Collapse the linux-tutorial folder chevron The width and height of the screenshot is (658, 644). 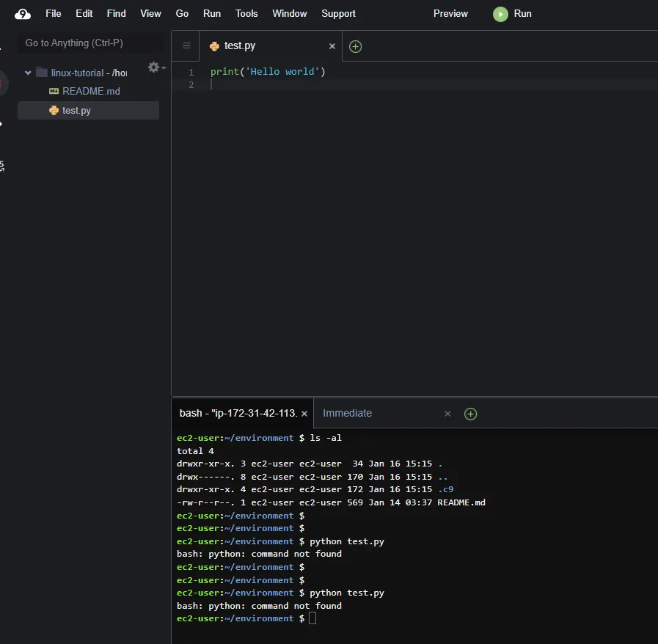[28, 73]
